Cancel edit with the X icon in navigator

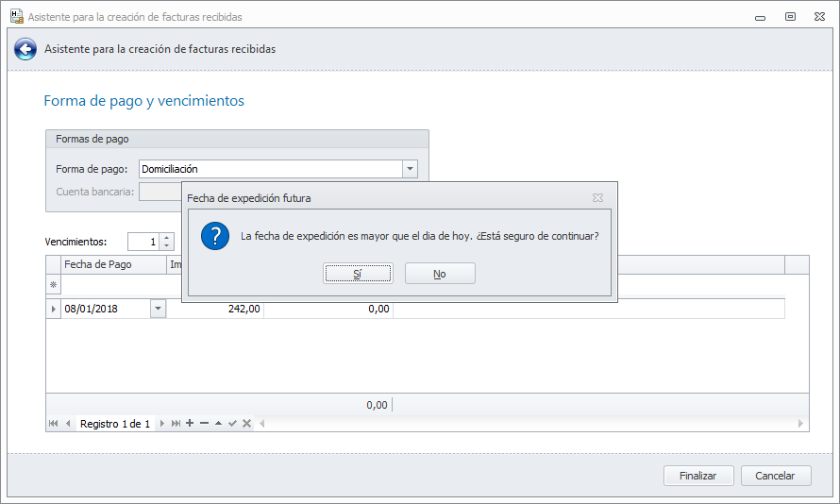[x=246, y=423]
